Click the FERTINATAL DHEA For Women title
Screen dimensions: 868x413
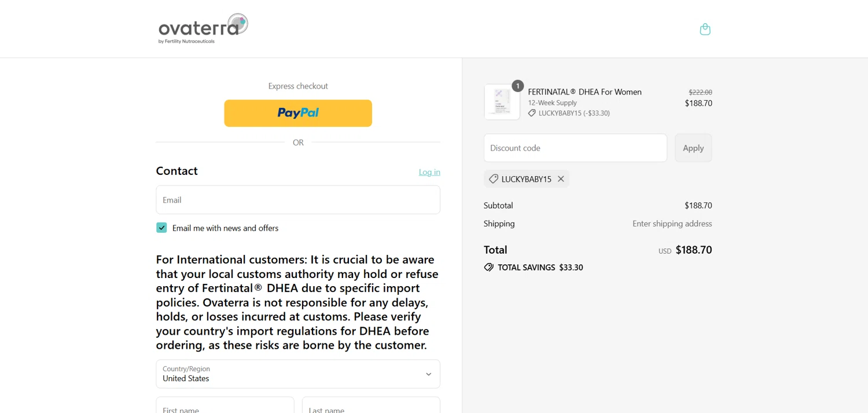click(584, 92)
